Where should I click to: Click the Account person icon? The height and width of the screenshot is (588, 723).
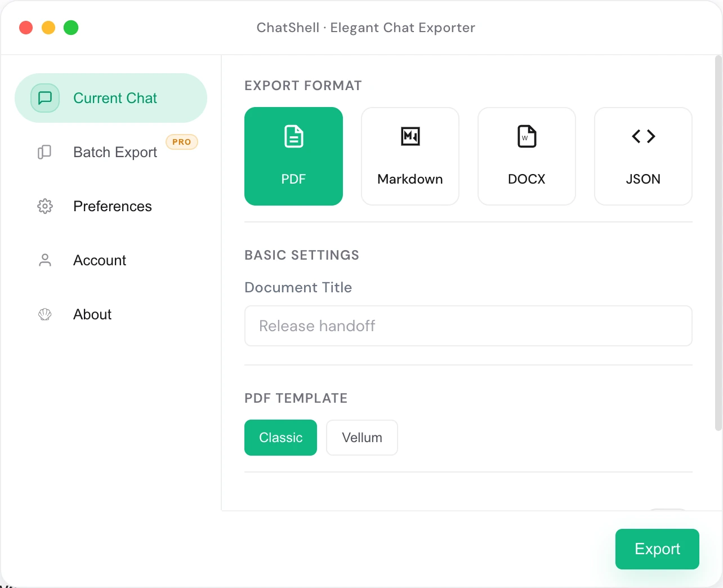tap(45, 260)
